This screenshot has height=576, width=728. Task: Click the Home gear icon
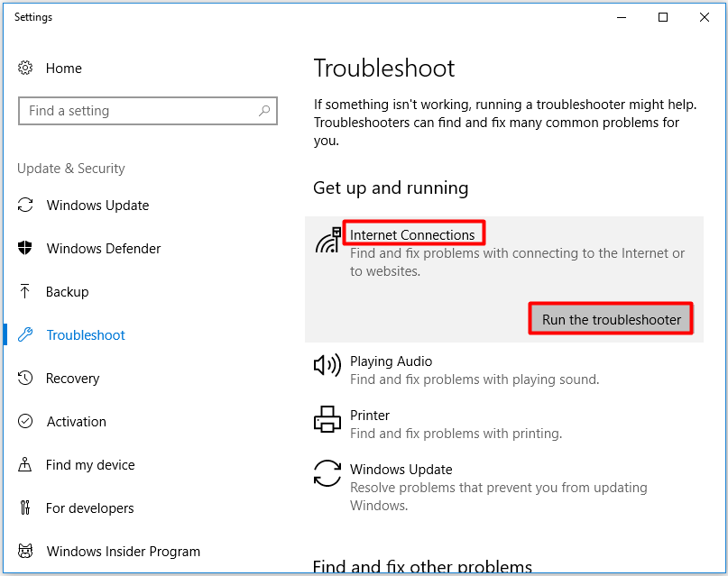pos(25,68)
